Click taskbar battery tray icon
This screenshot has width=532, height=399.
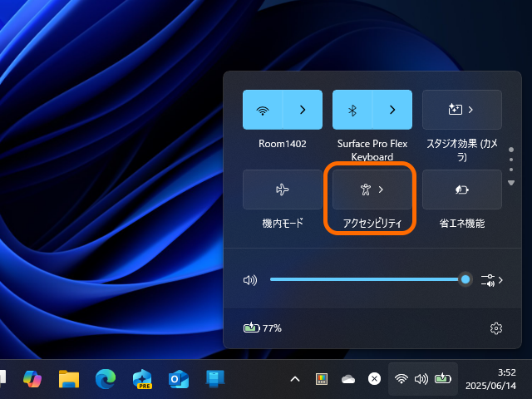point(443,378)
